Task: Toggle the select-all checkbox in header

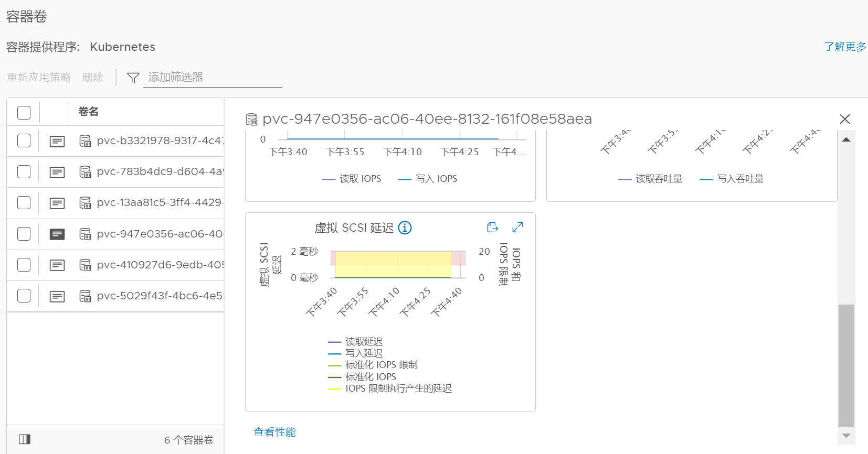Action: click(x=24, y=112)
